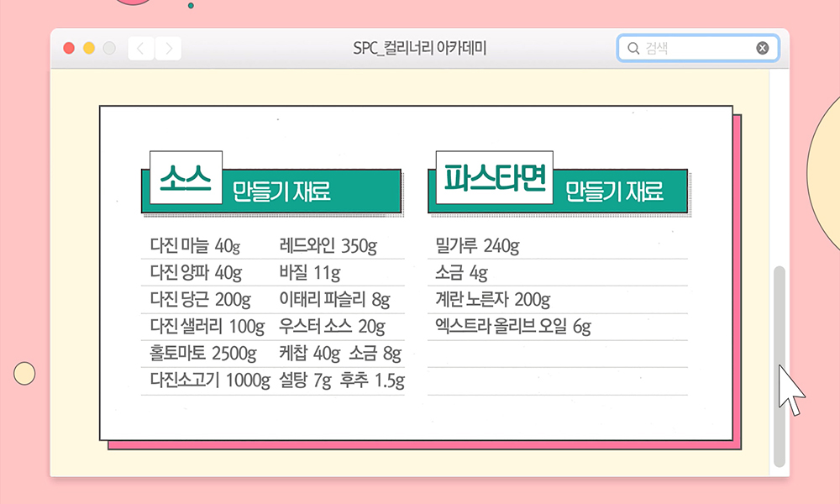Screen dimensions: 840x504
Task: Click the green 만들기 재료 banner beside 소스
Action: coord(281,192)
